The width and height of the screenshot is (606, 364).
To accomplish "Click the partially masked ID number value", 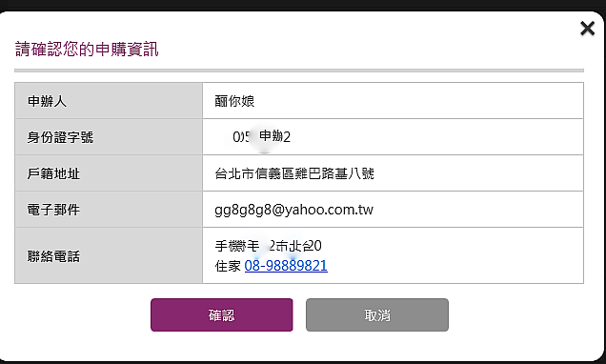I will point(261,137).
